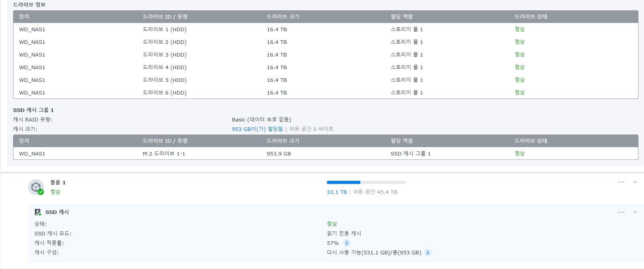The image size is (644, 269).
Task: Click the 33.1 TB used text
Action: pyautogui.click(x=337, y=192)
